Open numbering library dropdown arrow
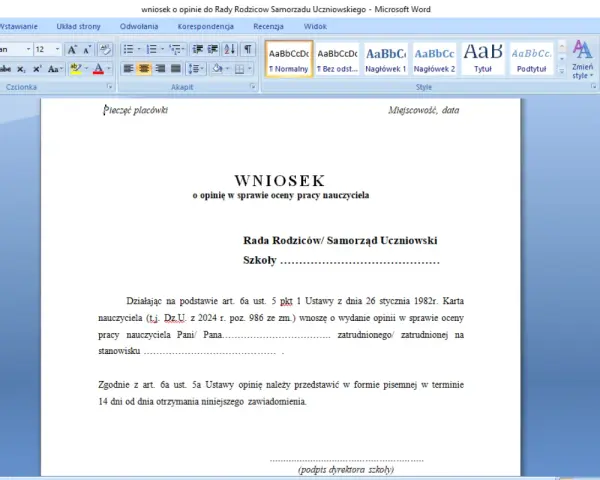600x480 pixels. 162,49
